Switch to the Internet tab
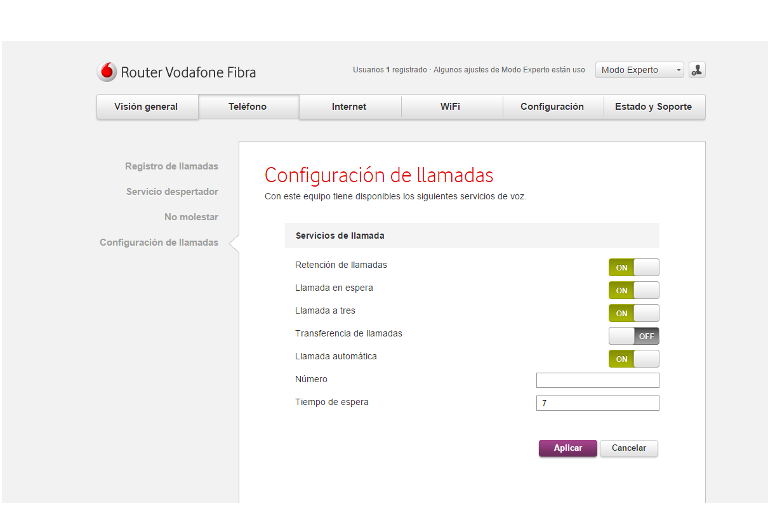The width and height of the screenshot is (768, 532). tap(350, 106)
